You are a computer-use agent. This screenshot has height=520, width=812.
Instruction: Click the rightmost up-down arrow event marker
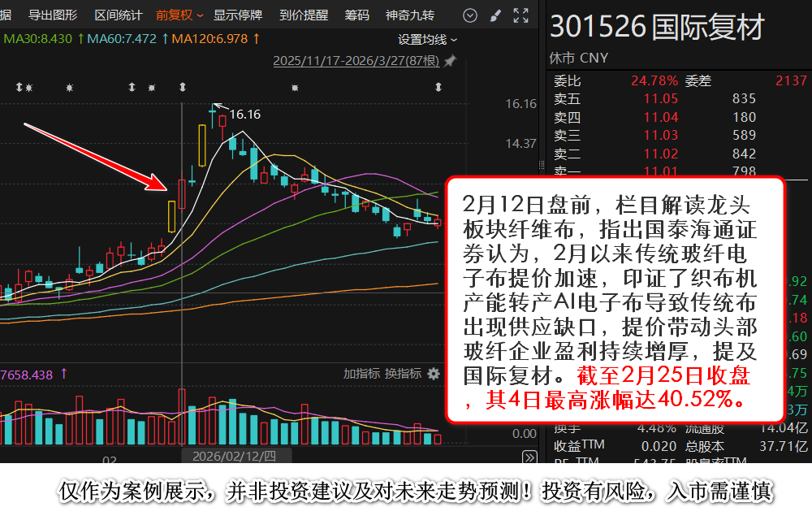tap(438, 87)
